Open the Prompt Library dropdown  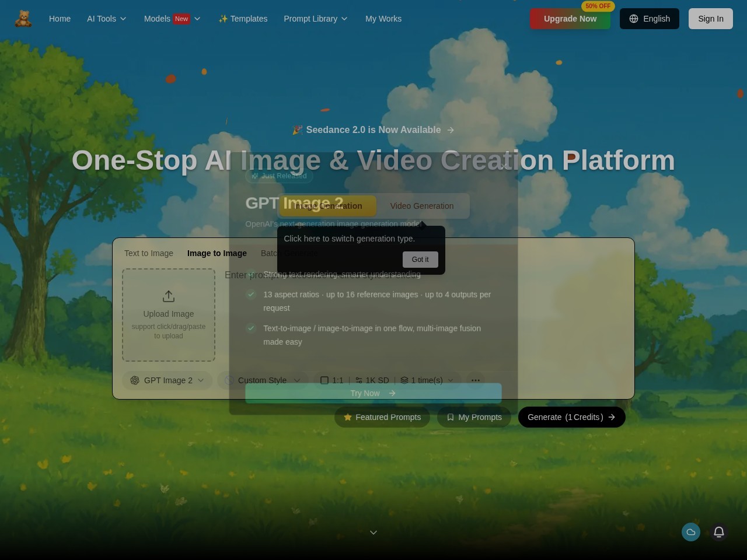click(x=316, y=19)
